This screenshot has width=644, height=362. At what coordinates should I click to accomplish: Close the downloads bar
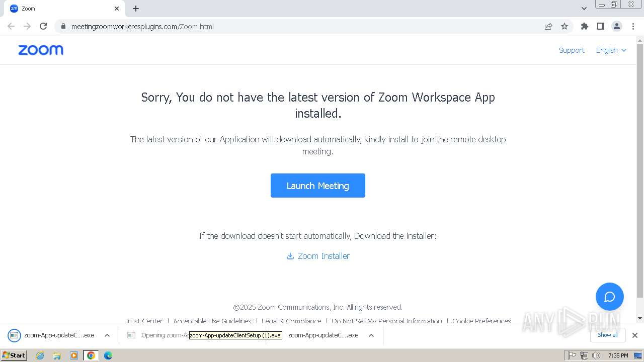pyautogui.click(x=634, y=335)
